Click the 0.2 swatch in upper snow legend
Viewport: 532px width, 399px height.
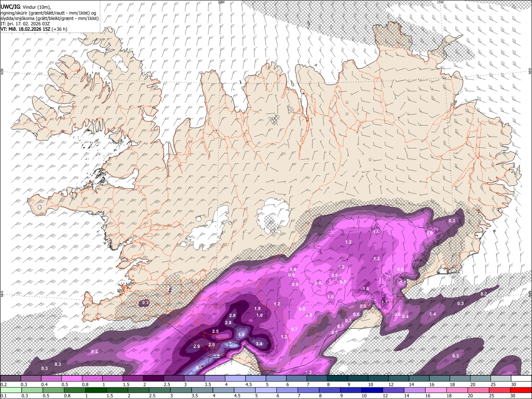point(10,378)
